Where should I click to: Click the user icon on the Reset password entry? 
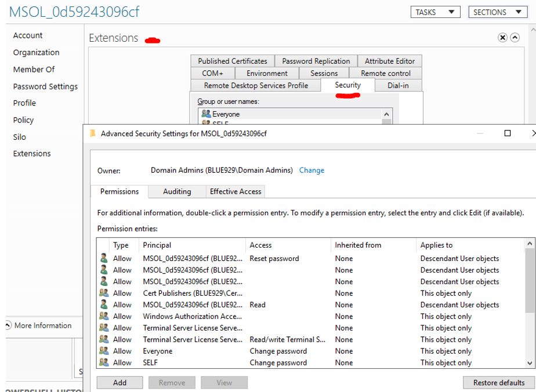(x=104, y=259)
